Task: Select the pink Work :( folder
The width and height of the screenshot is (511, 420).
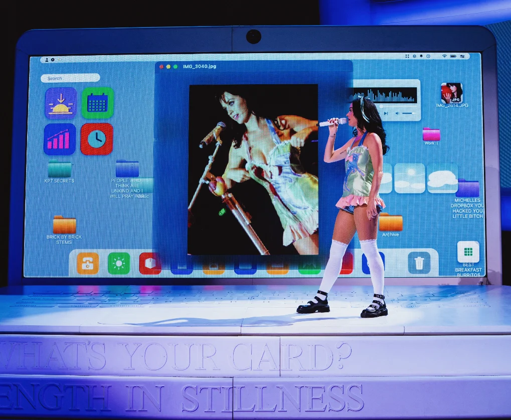Action: (x=431, y=134)
